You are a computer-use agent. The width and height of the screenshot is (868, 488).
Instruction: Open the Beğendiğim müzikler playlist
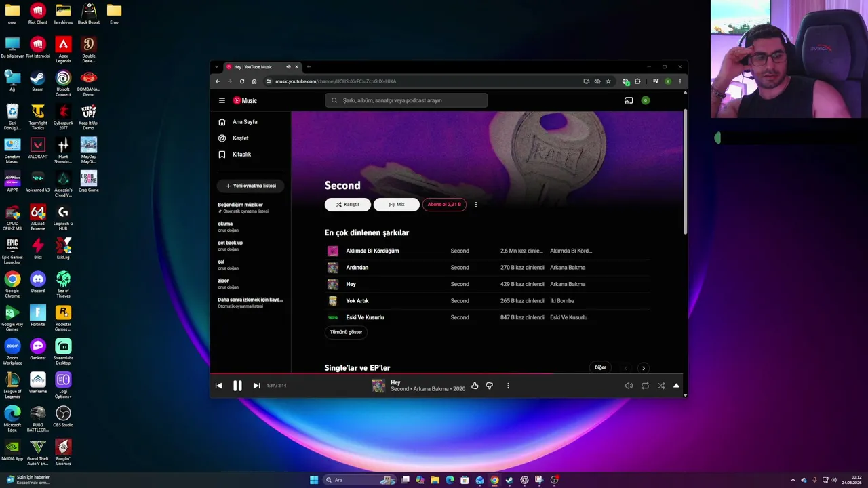[x=251, y=207]
